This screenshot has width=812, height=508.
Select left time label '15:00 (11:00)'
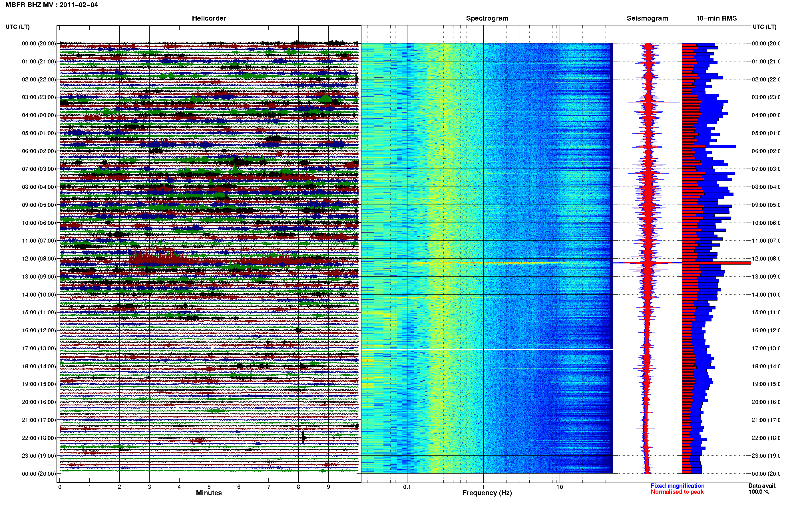coord(39,313)
